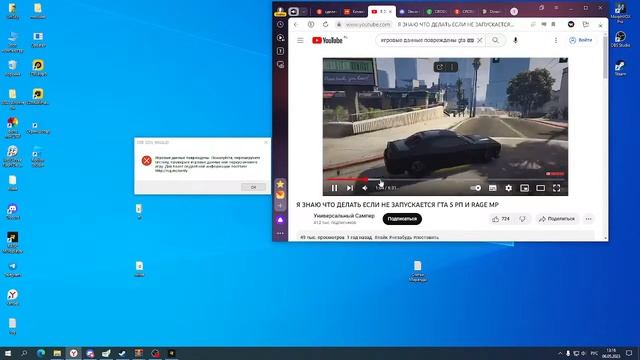Open video player settings gear
This screenshot has width=640, height=360.
tap(508, 188)
